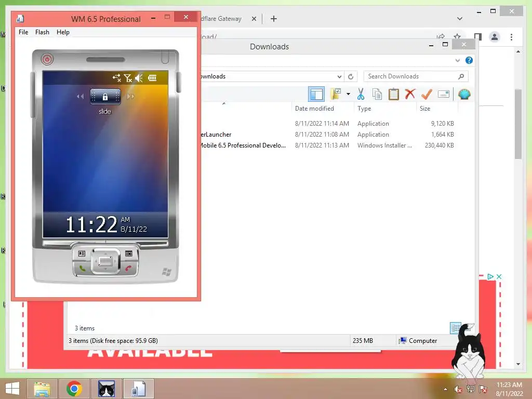Click the 11:22 clock on phone screen
The height and width of the screenshot is (399, 532).
point(91,224)
